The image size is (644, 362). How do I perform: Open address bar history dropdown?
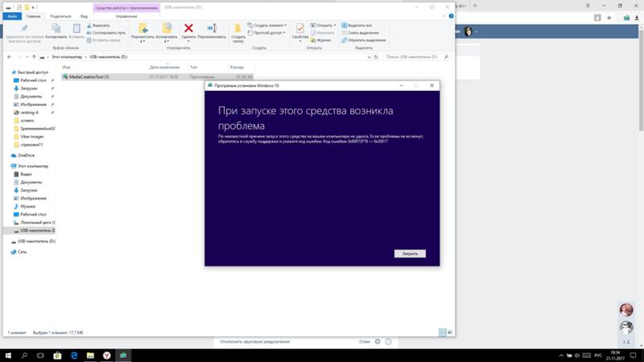(369, 57)
